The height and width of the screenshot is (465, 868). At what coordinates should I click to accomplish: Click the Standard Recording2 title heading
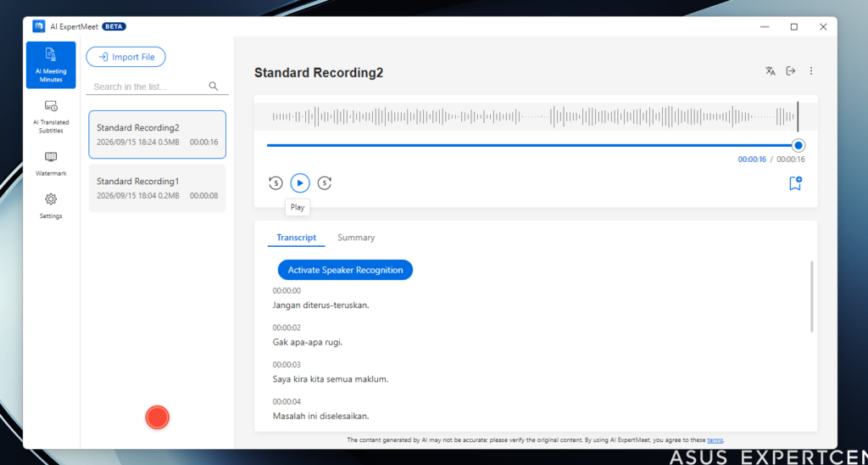(319, 73)
